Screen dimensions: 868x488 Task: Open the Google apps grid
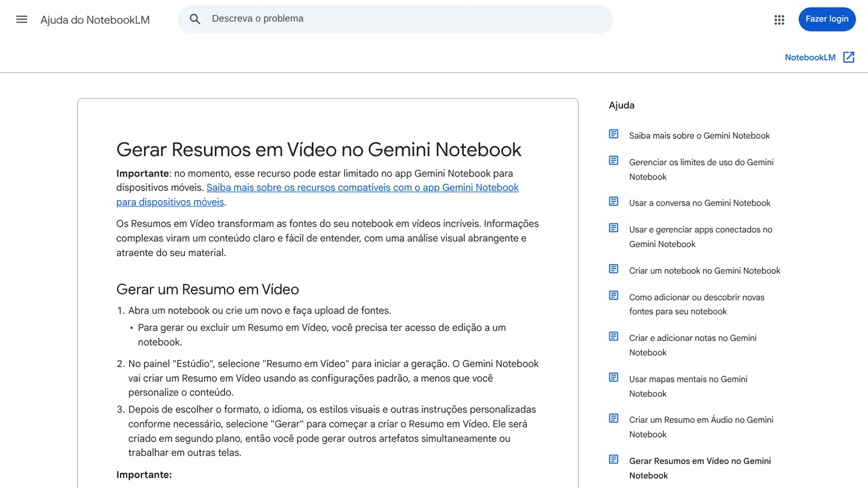point(779,20)
